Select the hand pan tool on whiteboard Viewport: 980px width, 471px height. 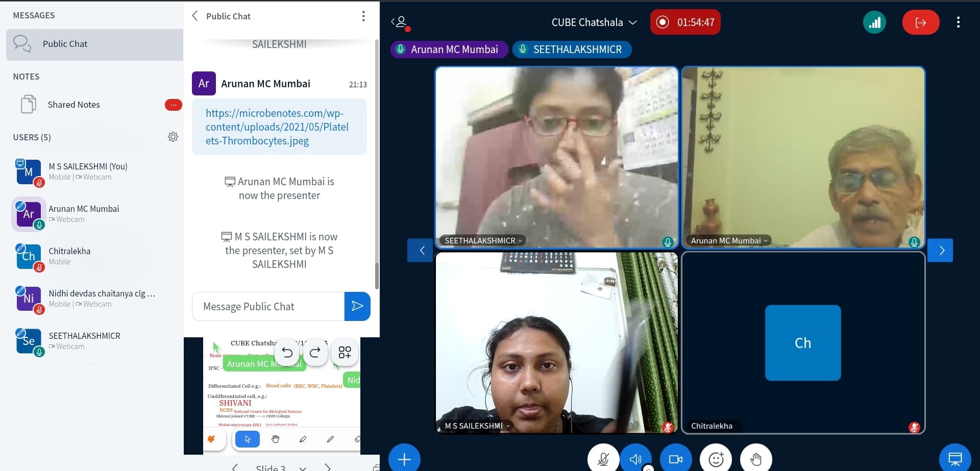coord(275,439)
